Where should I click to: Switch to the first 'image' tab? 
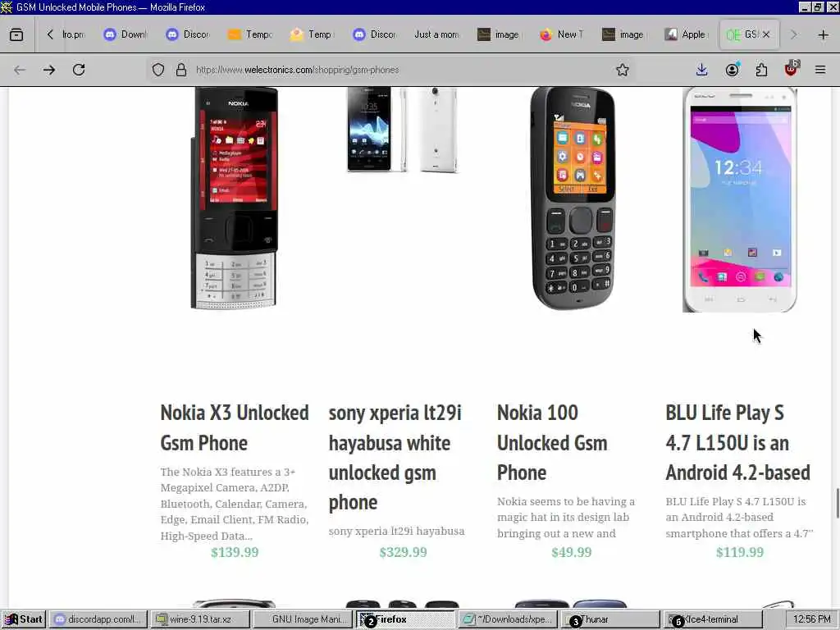499,34
